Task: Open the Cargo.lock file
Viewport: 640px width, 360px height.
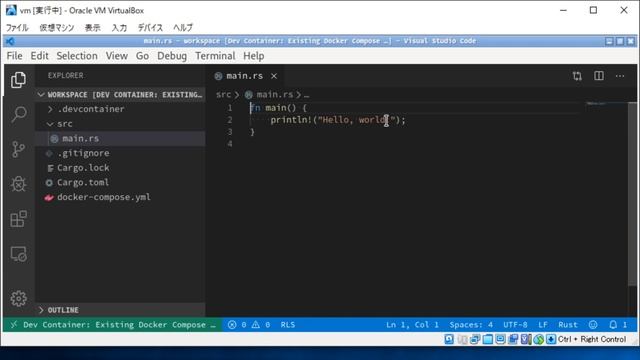Action: 120,168
